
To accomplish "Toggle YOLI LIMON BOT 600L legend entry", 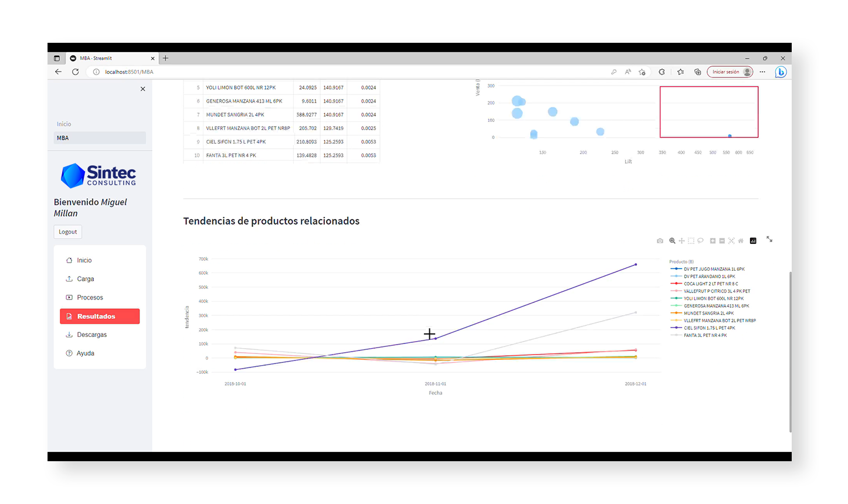I will [x=707, y=298].
